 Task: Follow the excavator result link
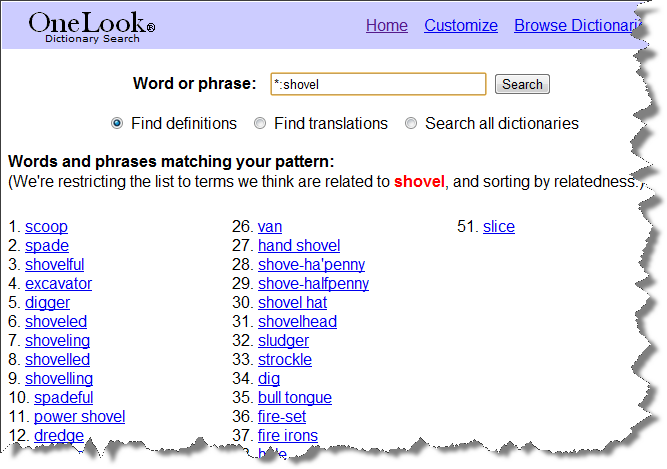[58, 283]
